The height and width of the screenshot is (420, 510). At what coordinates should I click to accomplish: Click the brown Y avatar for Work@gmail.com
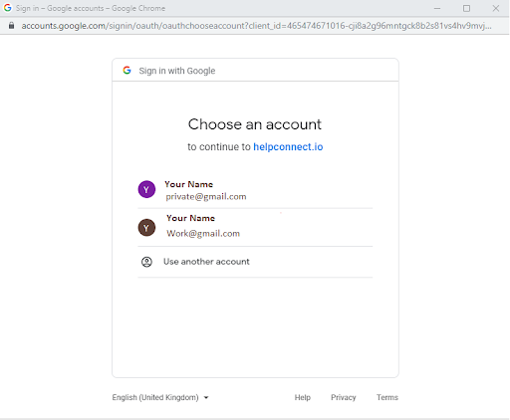(146, 228)
